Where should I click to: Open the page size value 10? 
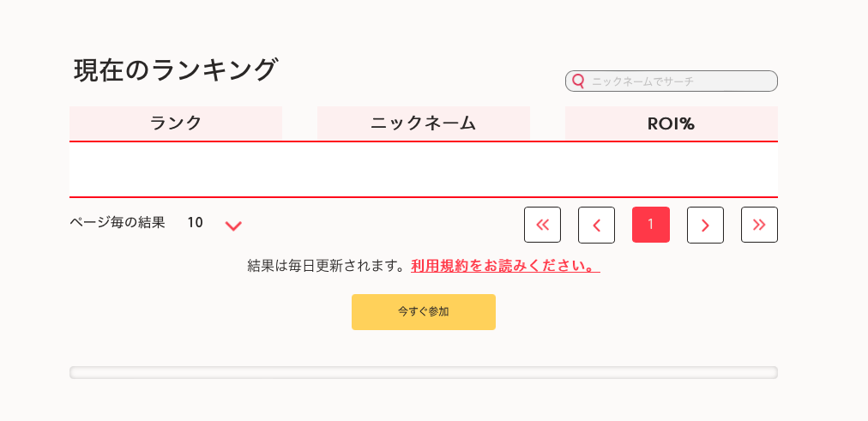point(195,223)
